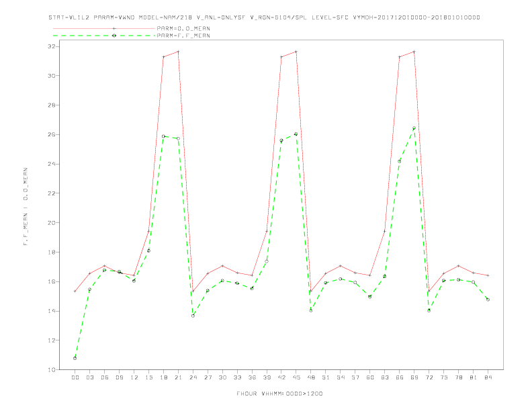Click the x-axis tick label 45

tap(296, 377)
